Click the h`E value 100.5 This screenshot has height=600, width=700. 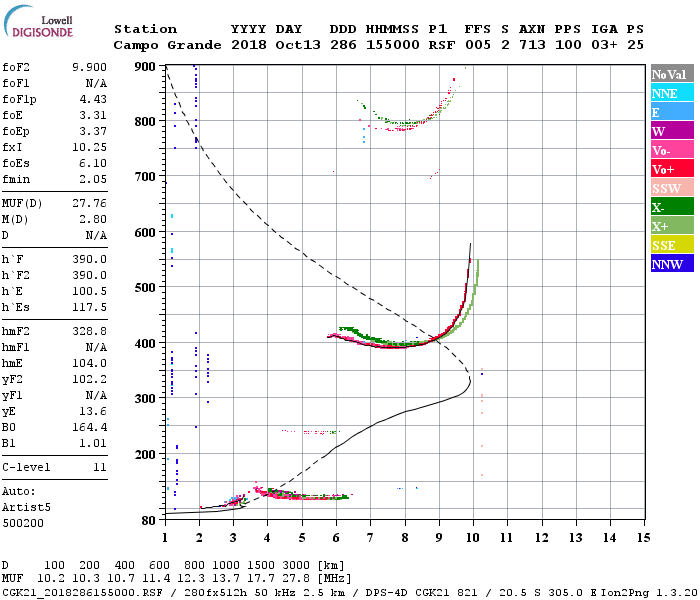tap(89, 292)
